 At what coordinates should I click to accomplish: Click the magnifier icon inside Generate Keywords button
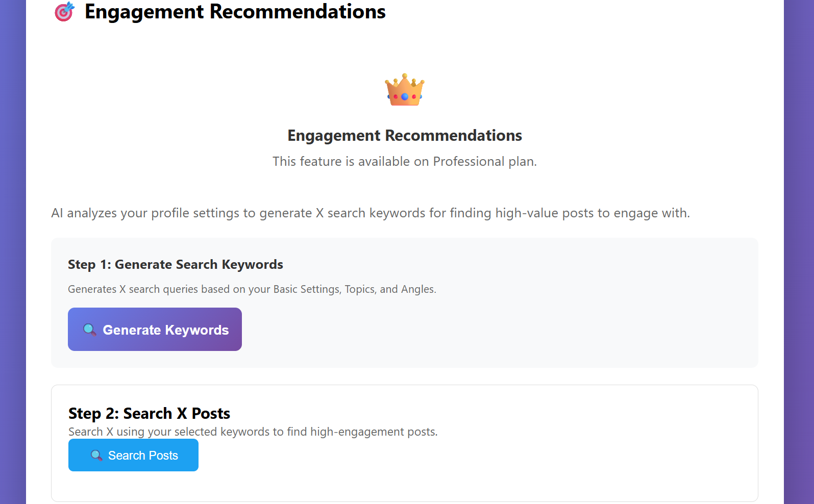tap(90, 330)
